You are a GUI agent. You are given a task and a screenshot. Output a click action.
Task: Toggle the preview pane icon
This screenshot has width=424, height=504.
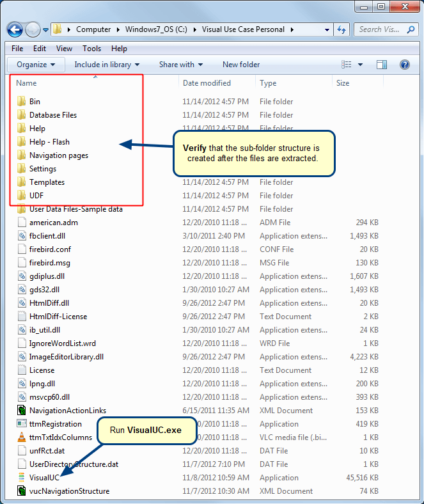(x=382, y=65)
